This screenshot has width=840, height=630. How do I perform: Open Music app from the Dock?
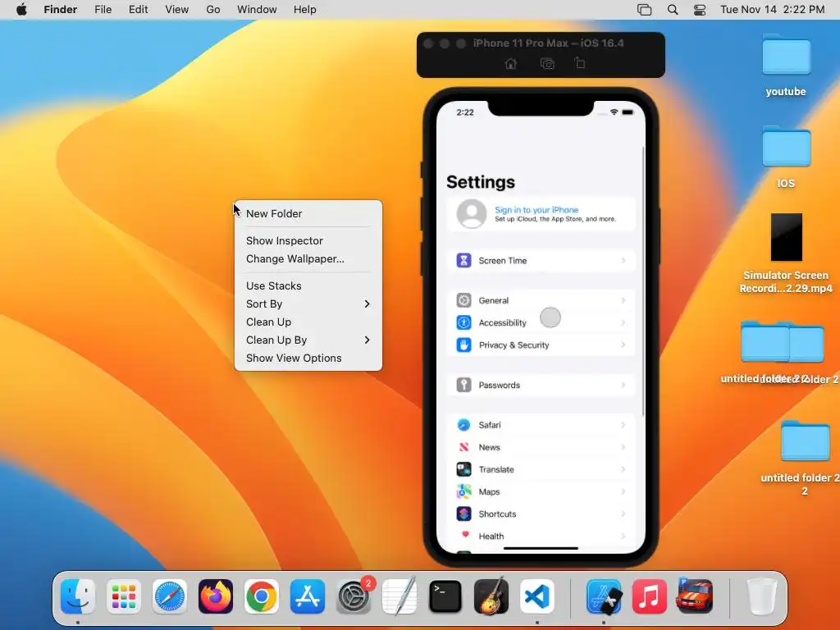(650, 596)
